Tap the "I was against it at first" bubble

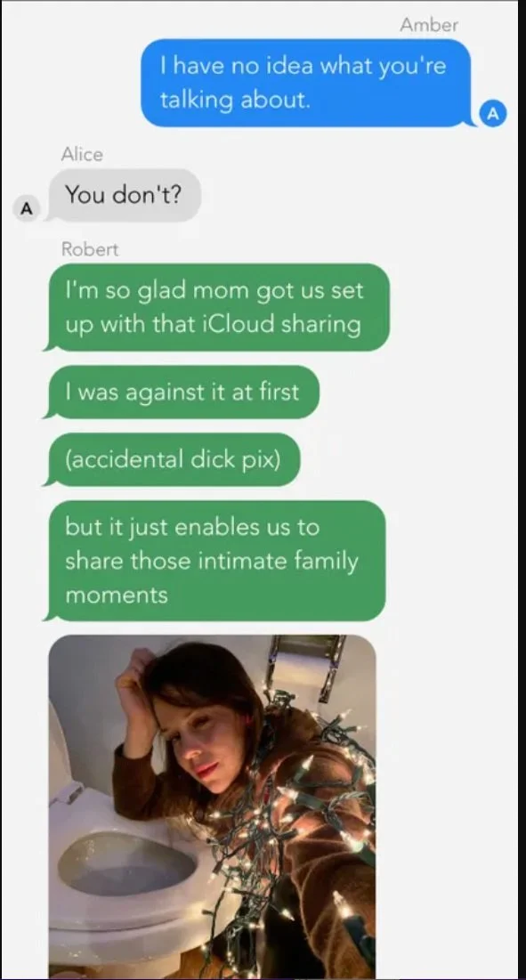182,392
